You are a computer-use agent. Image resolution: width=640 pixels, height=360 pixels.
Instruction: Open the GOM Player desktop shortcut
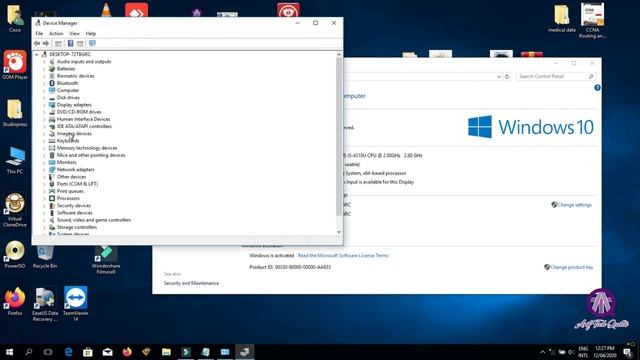[x=15, y=65]
